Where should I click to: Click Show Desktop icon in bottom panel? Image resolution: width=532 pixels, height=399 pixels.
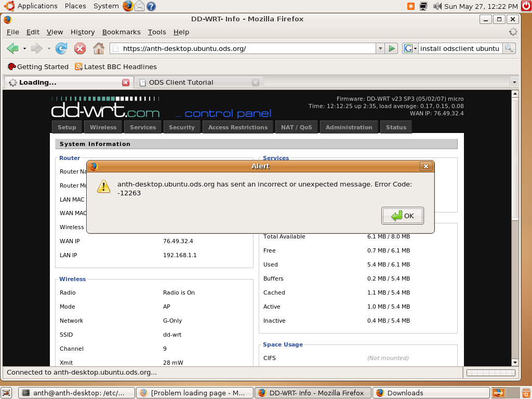pyautogui.click(x=6, y=393)
